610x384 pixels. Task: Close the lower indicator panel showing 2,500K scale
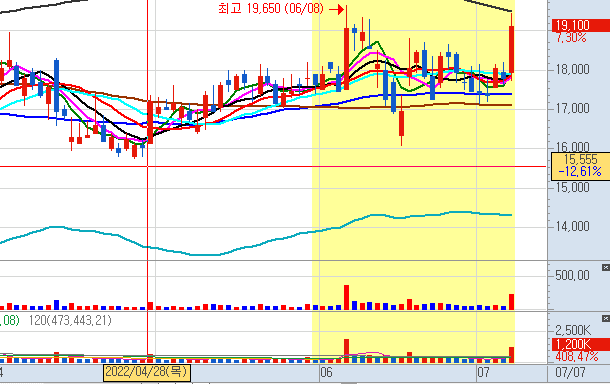pyautogui.click(x=606, y=319)
